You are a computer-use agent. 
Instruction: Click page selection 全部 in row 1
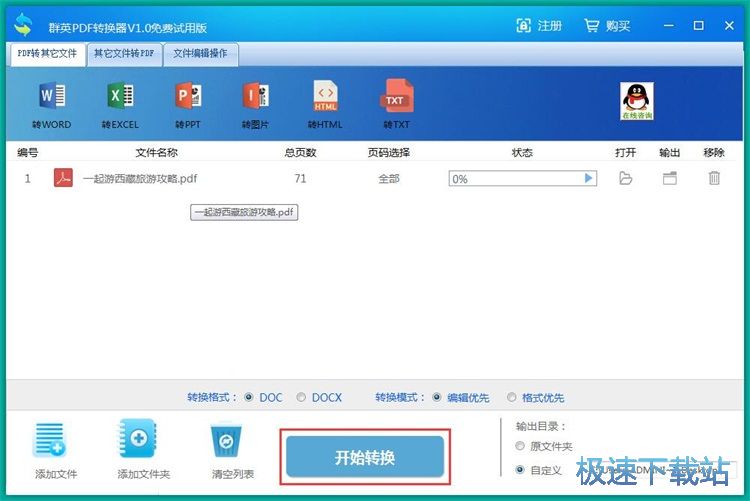click(x=389, y=178)
